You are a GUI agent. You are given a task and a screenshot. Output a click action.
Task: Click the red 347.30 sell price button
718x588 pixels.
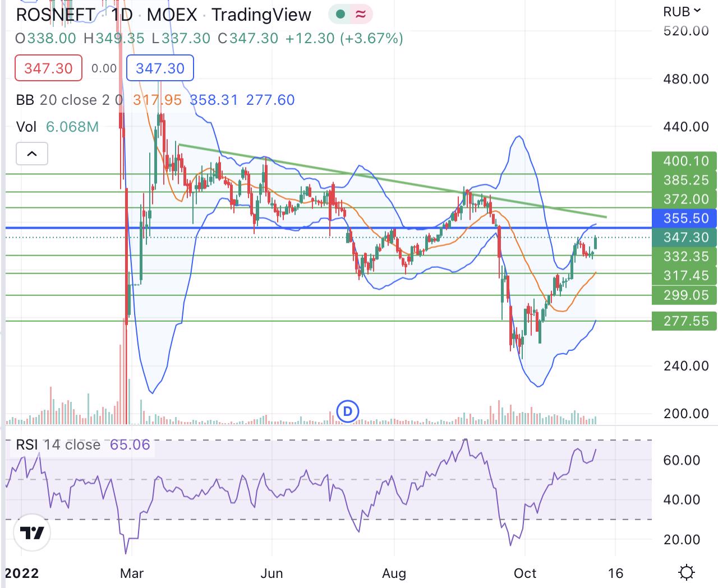pyautogui.click(x=48, y=68)
